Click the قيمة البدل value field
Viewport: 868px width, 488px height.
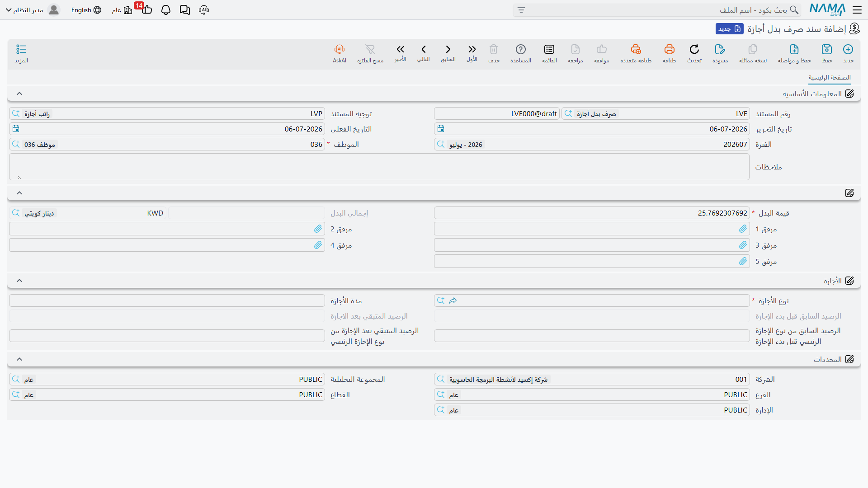(592, 213)
